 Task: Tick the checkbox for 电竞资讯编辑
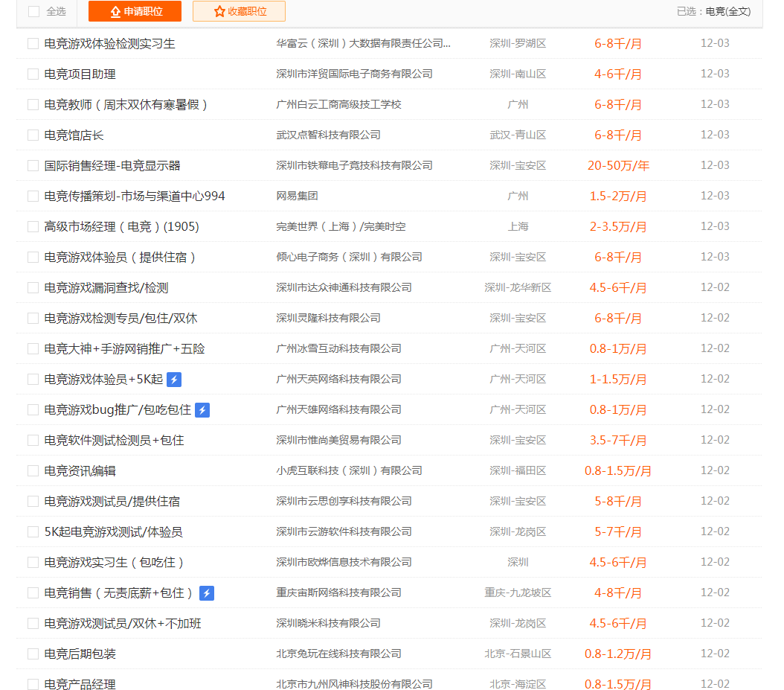(x=33, y=471)
